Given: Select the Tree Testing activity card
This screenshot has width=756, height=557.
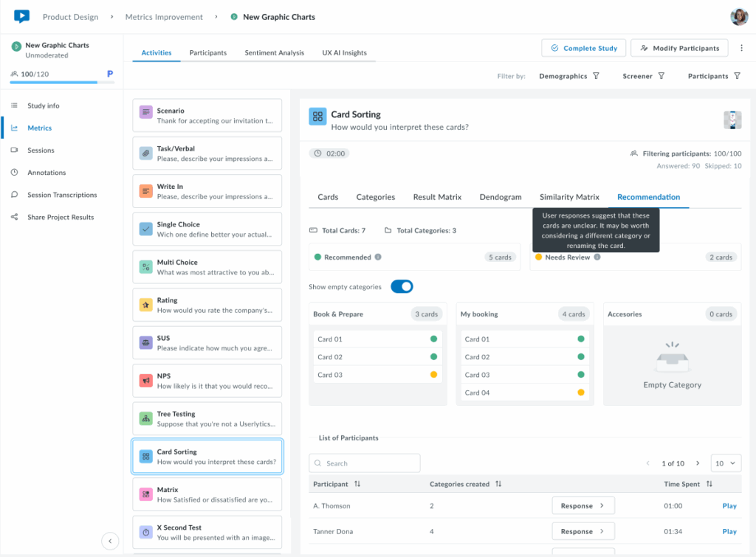Looking at the screenshot, I should pyautogui.click(x=207, y=418).
